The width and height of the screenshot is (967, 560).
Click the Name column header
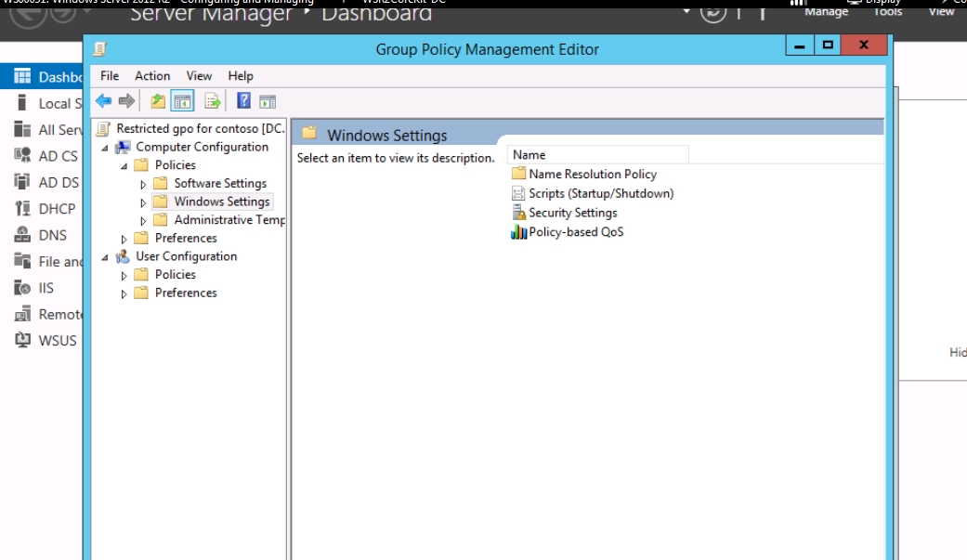pyautogui.click(x=597, y=155)
